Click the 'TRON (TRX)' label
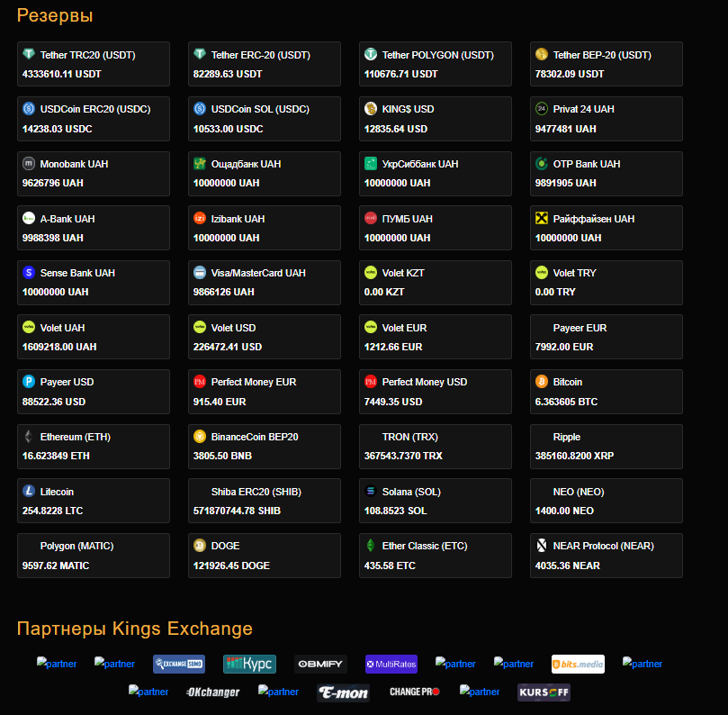 point(410,437)
